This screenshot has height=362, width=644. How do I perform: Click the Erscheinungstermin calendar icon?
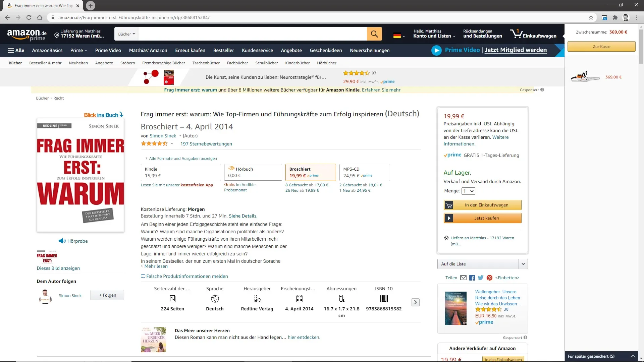coord(300,298)
